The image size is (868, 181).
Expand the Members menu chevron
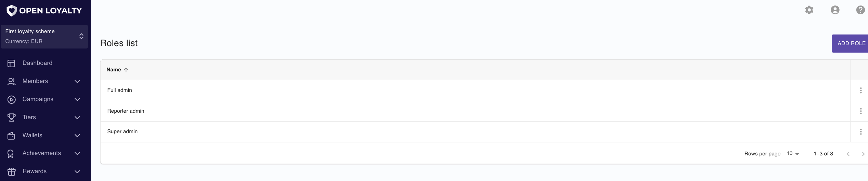point(77,81)
